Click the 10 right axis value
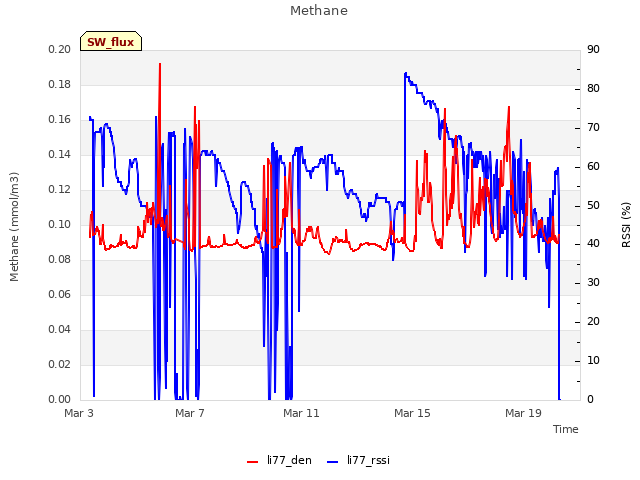 [x=593, y=360]
